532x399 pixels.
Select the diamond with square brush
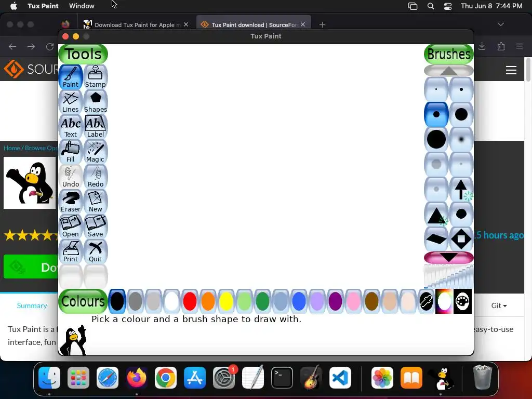tap(461, 239)
